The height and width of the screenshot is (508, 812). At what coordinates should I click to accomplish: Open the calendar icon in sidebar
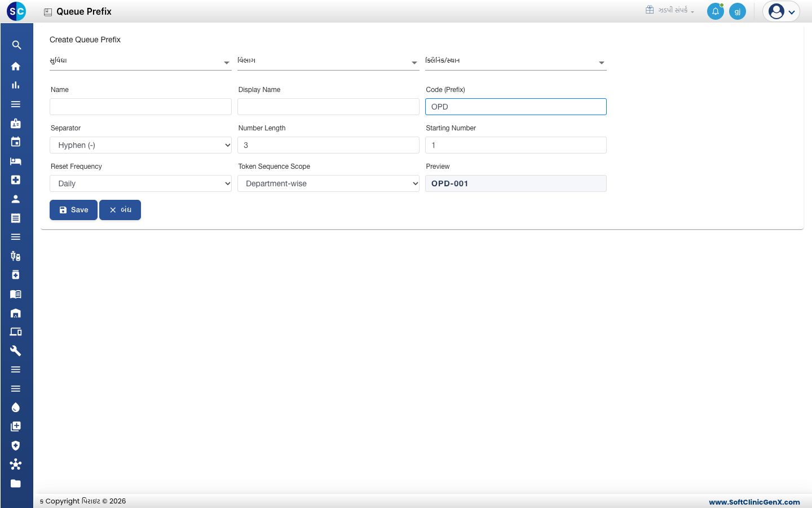16,142
